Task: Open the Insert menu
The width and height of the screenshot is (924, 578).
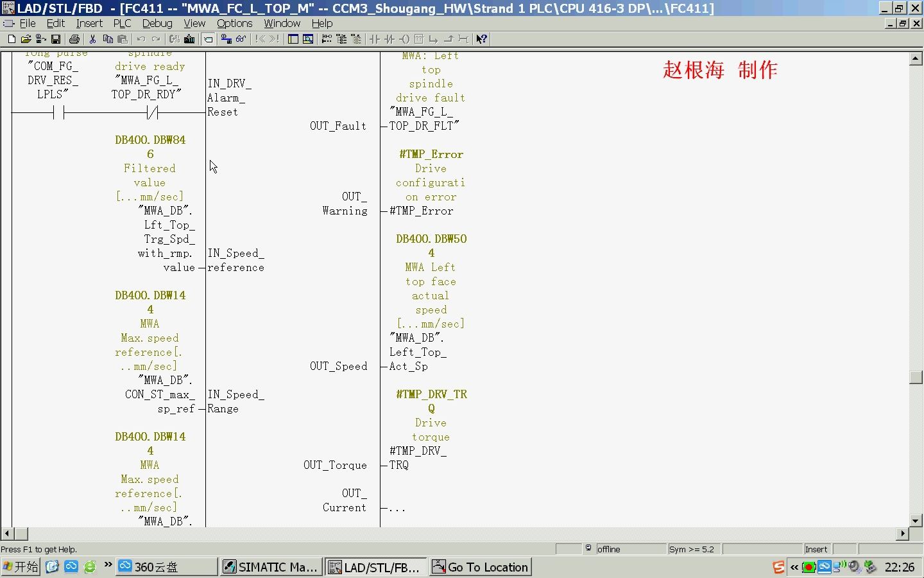Action: click(x=89, y=23)
